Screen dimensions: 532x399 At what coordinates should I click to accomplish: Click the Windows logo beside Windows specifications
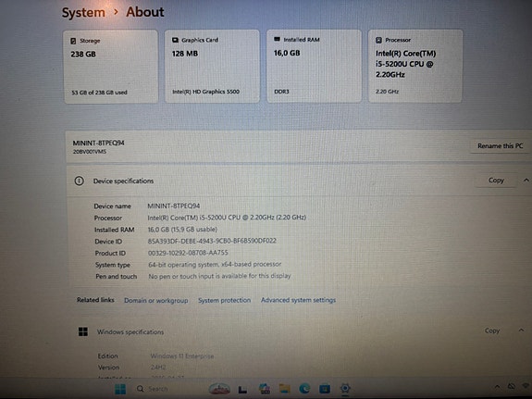tap(82, 331)
